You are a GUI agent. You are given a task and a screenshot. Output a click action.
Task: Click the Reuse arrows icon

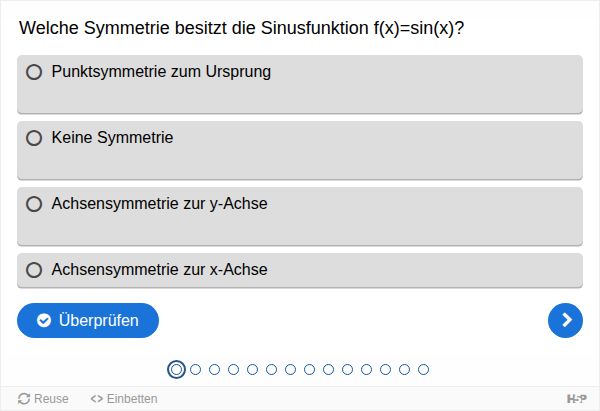point(24,398)
